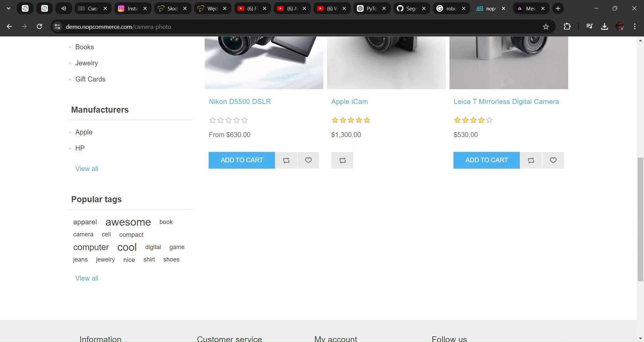The image size is (644, 342).
Task: View all manufacturers
Action: click(x=87, y=169)
